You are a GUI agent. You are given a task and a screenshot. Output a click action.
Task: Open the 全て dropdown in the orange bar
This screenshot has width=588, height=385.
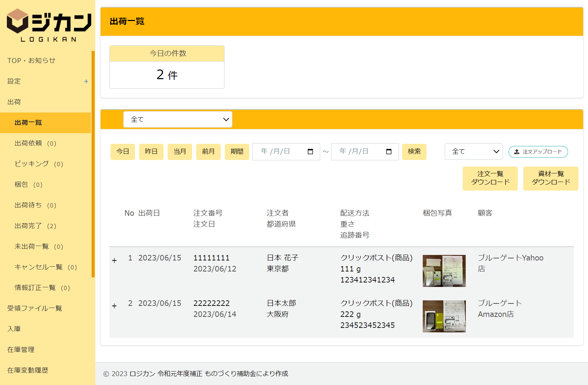click(x=178, y=119)
